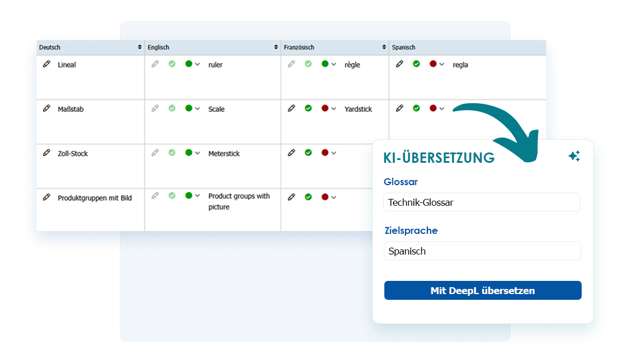Select the text Produktgruppen mit Bild
The width and height of the screenshot is (631, 364).
[95, 198]
